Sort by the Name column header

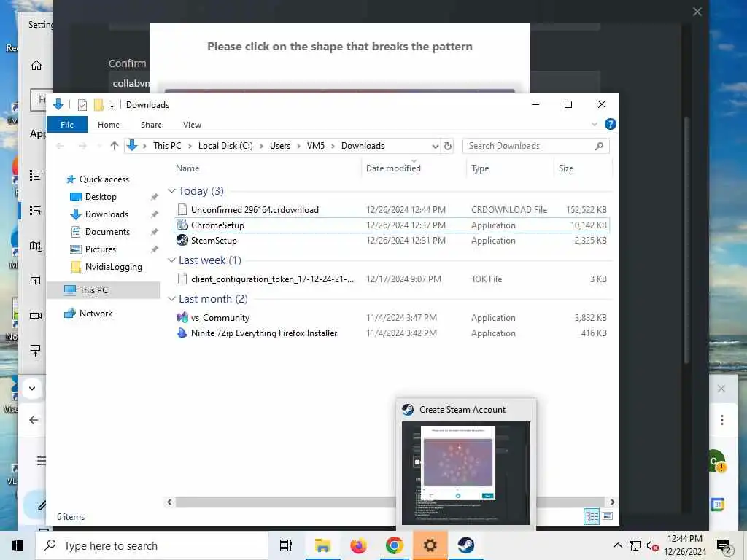click(x=187, y=168)
